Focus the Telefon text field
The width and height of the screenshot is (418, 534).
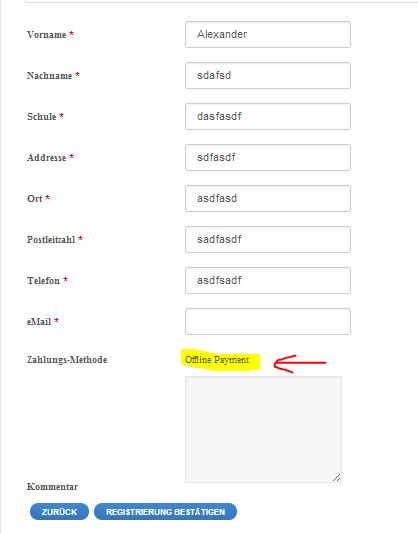click(268, 281)
